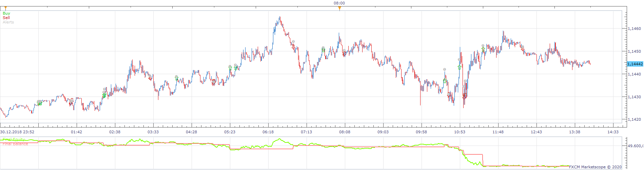The image size is (644, 170).
Task: Click the Final Equity legend label
Action: coord(14,140)
